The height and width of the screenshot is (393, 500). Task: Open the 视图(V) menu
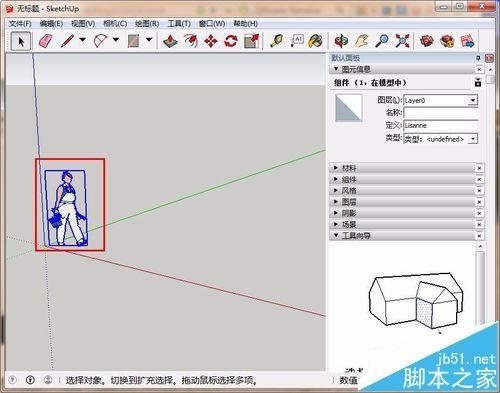(83, 24)
